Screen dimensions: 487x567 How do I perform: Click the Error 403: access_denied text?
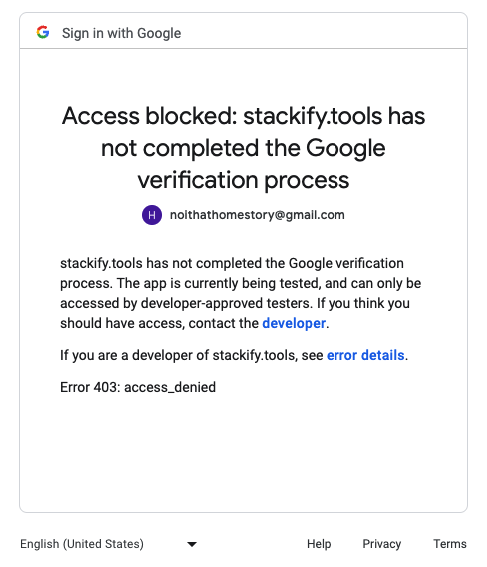tap(138, 387)
